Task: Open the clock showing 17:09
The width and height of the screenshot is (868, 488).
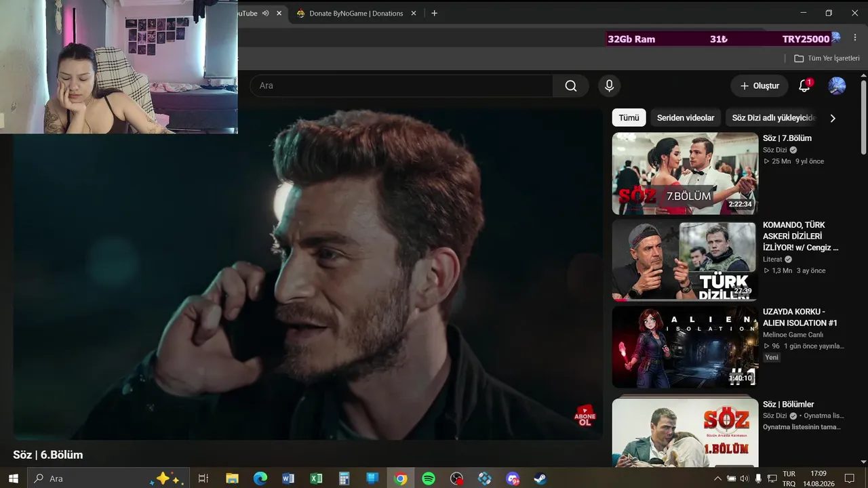Action: coord(818,479)
